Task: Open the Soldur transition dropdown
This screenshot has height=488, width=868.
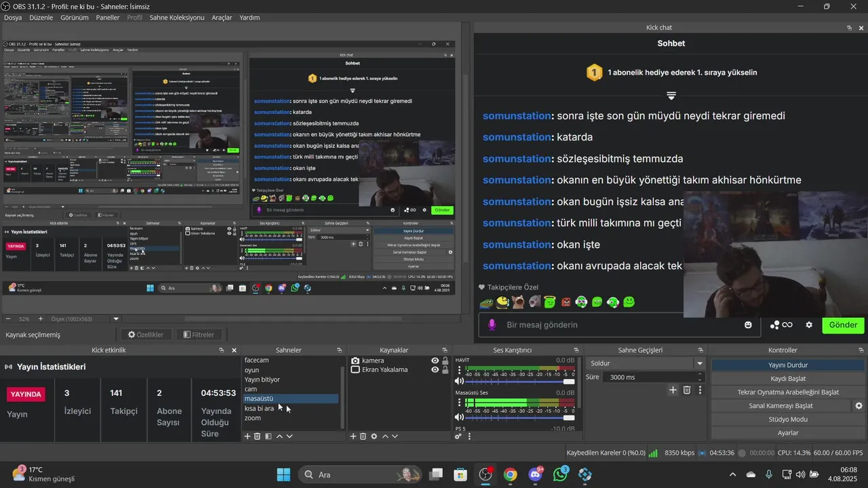Action: click(x=700, y=363)
